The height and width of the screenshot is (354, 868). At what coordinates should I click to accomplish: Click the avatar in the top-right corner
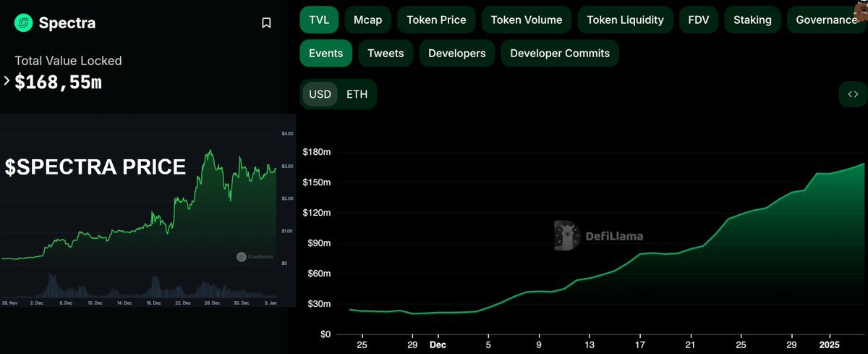click(x=861, y=6)
